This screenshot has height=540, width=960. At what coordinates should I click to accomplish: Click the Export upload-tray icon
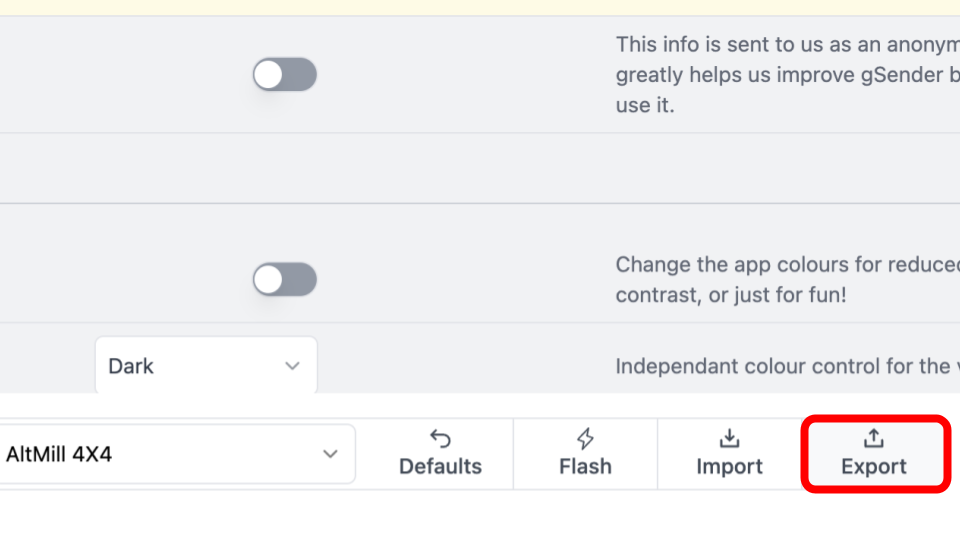coord(874,439)
